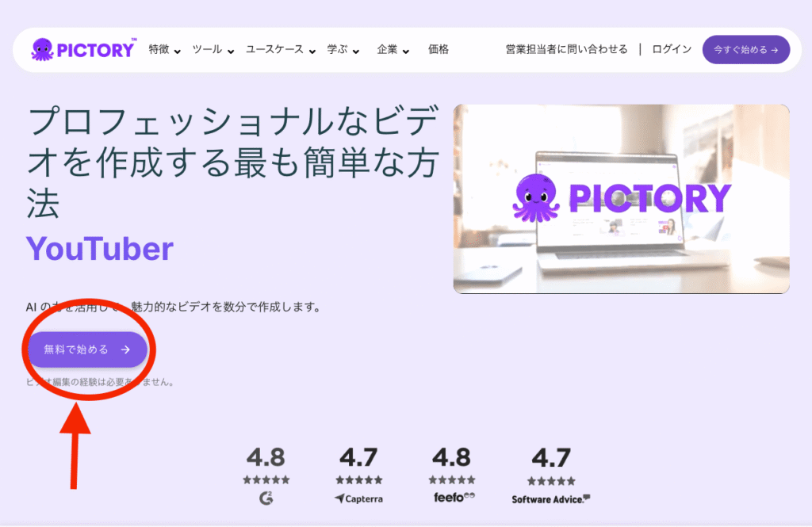This screenshot has width=812, height=527.
Task: Click the 無料で始める button
Action: [87, 349]
